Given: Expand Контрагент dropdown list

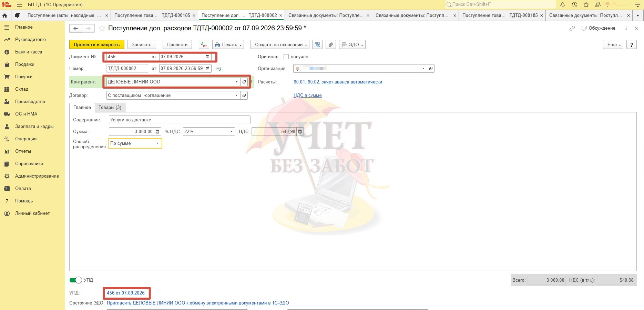Looking at the screenshot, I should (x=236, y=82).
